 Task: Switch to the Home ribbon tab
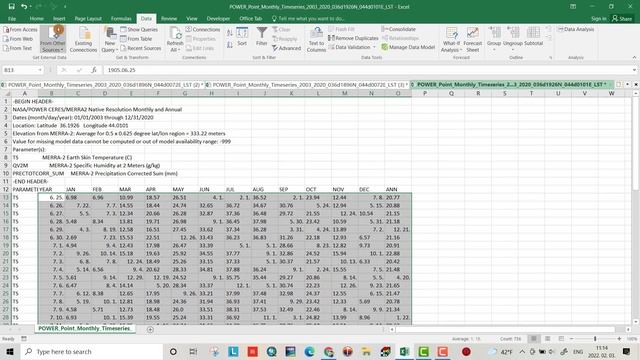36,18
